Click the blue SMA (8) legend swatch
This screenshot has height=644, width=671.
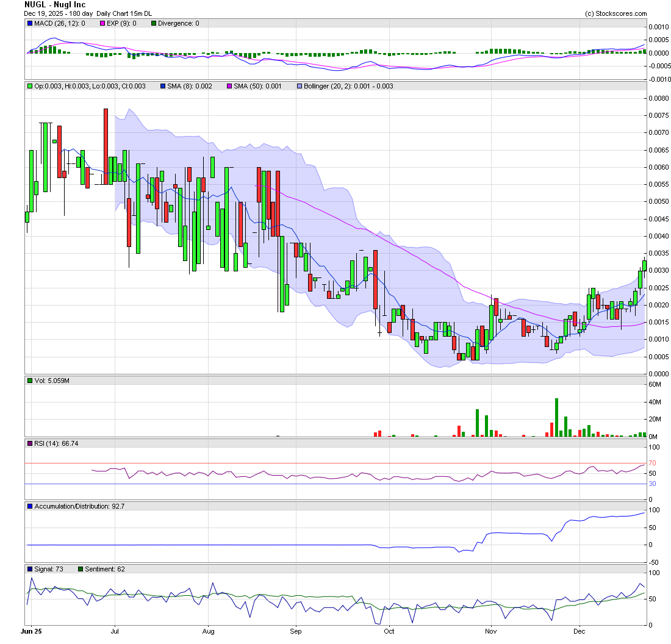click(x=163, y=87)
